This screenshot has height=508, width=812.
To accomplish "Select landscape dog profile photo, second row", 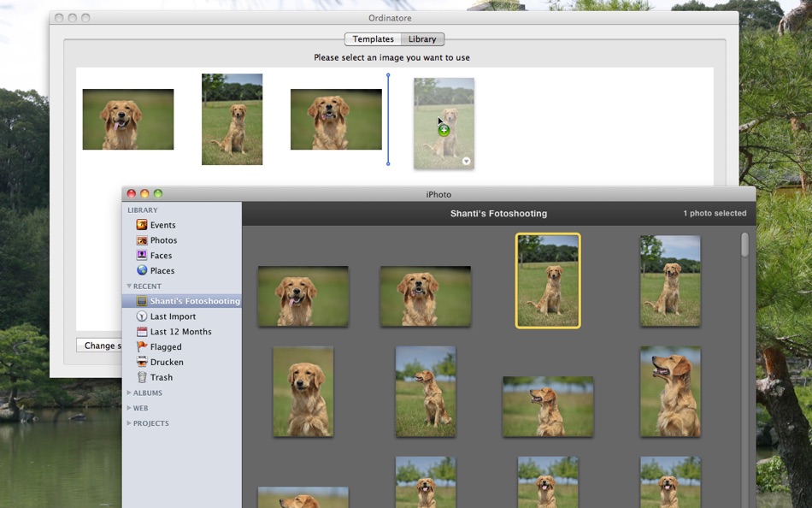I will coord(548,406).
